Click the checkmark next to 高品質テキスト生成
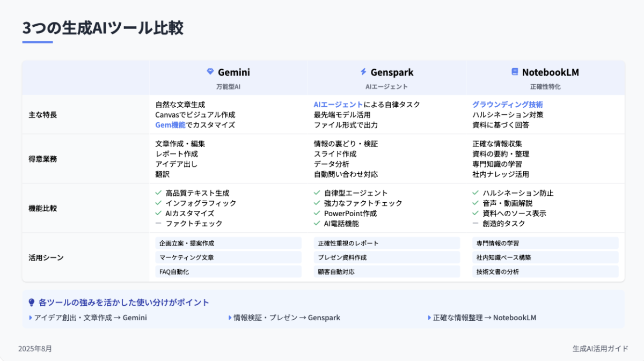 [x=158, y=193]
